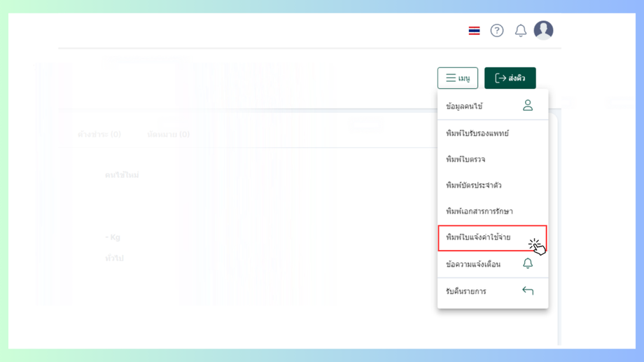Click the bell icon beside ข้อความแจ้งเตือน
The height and width of the screenshot is (362, 644).
pyautogui.click(x=528, y=264)
